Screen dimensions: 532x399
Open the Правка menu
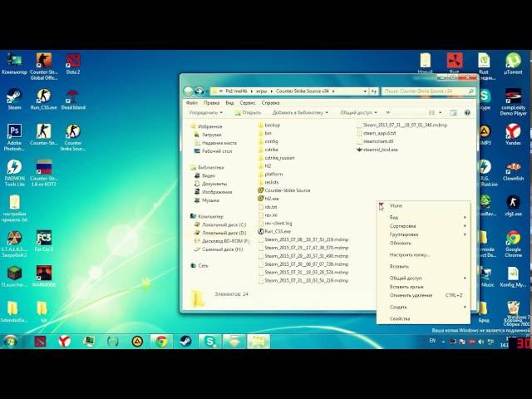point(211,103)
